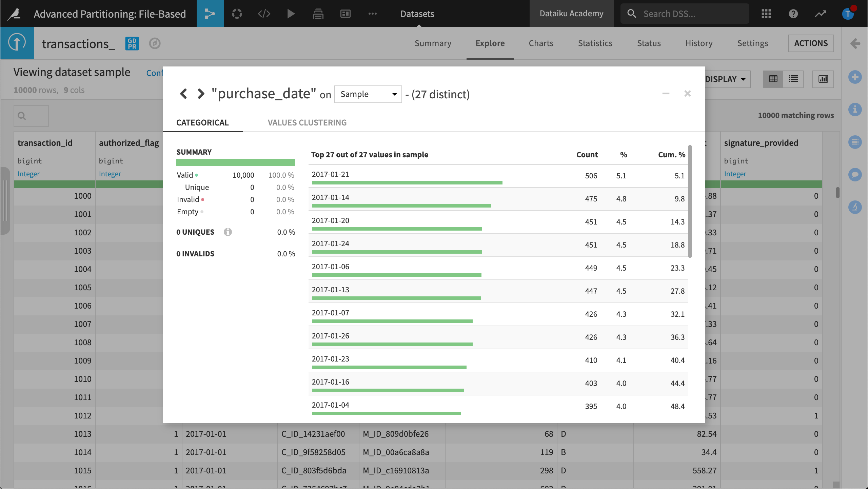Click the 2017-01-06 value row
868x489 pixels.
(x=498, y=268)
